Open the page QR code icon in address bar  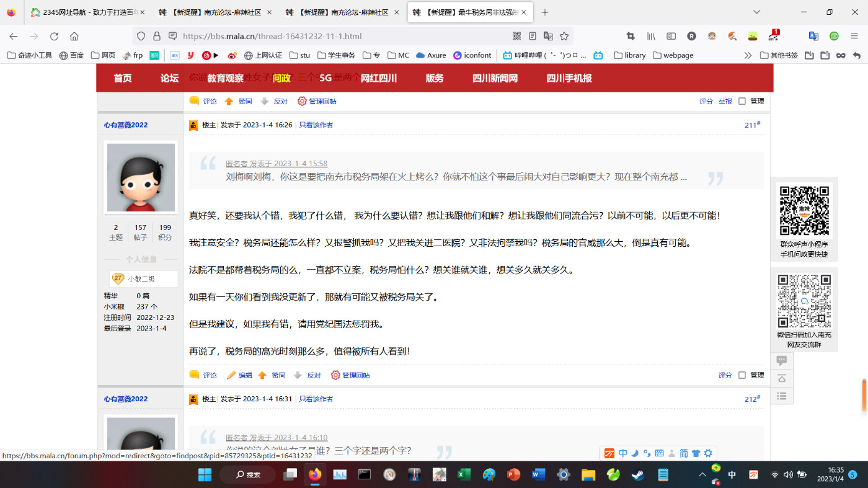click(516, 36)
